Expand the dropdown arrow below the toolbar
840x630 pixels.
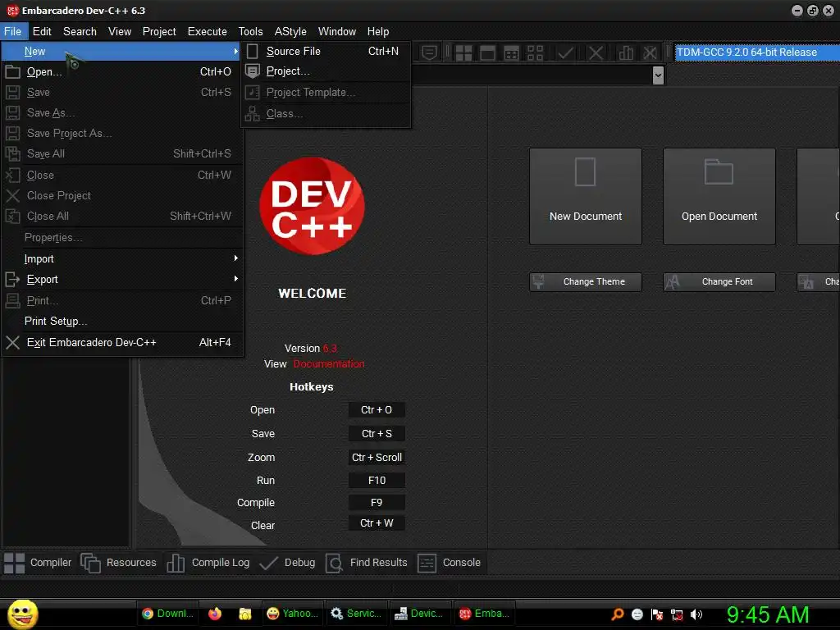658,75
